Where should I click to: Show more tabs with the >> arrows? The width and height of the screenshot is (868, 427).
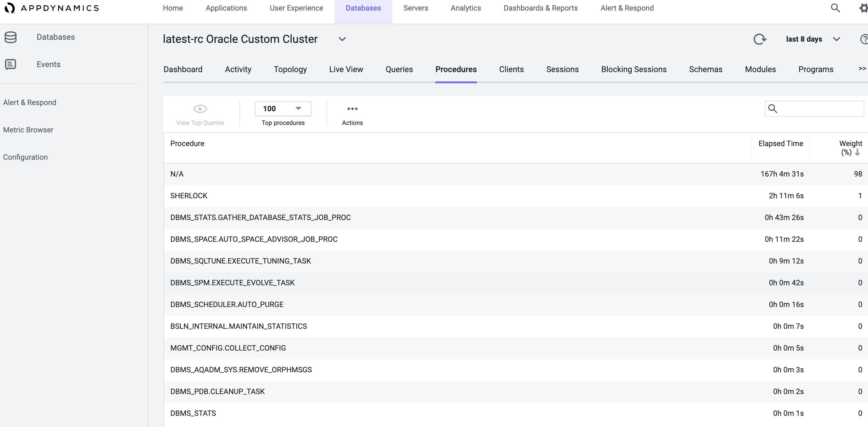point(862,69)
